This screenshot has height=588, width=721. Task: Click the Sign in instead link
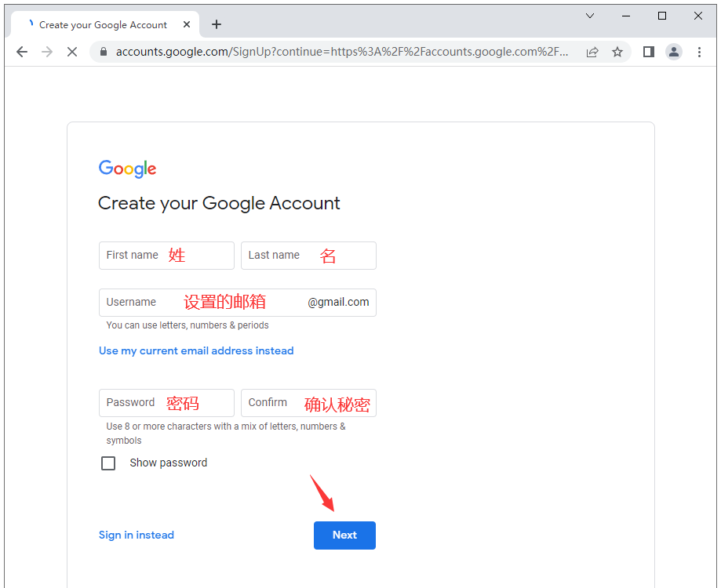point(137,535)
